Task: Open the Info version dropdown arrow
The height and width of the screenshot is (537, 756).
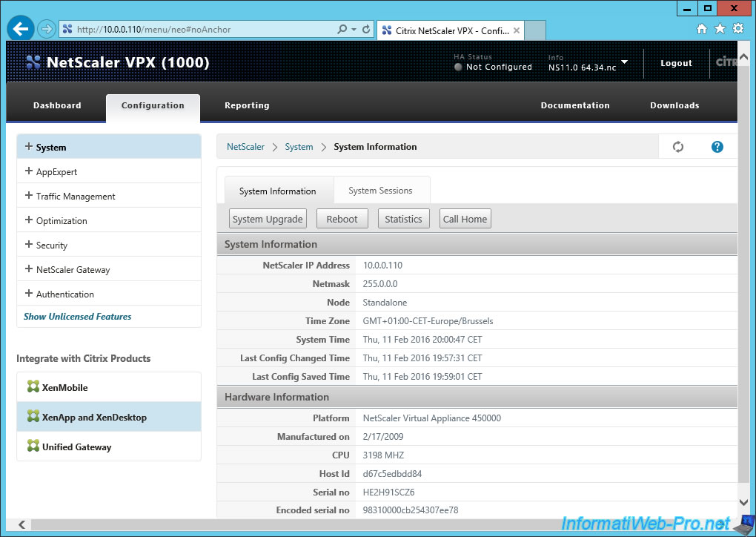Action: point(625,62)
